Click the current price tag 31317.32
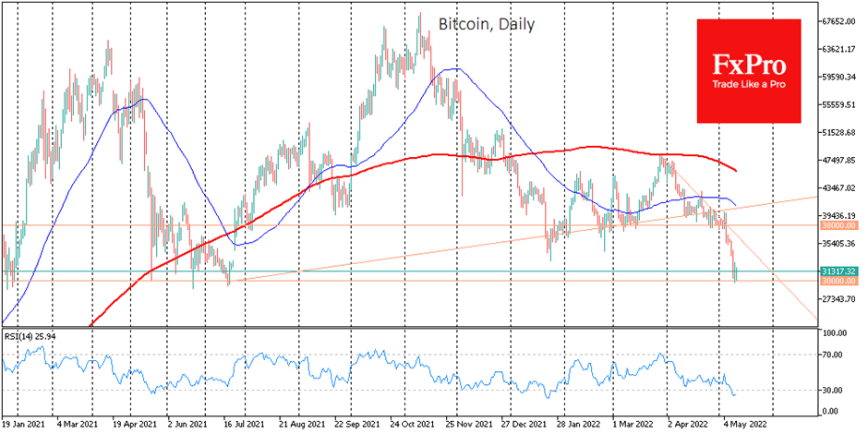Viewport: 868px width, 434px height. pyautogui.click(x=838, y=271)
